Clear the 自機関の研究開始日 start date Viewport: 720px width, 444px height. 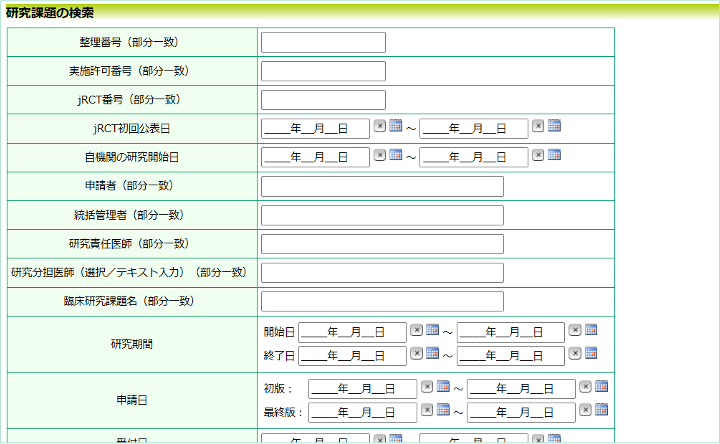(380, 155)
